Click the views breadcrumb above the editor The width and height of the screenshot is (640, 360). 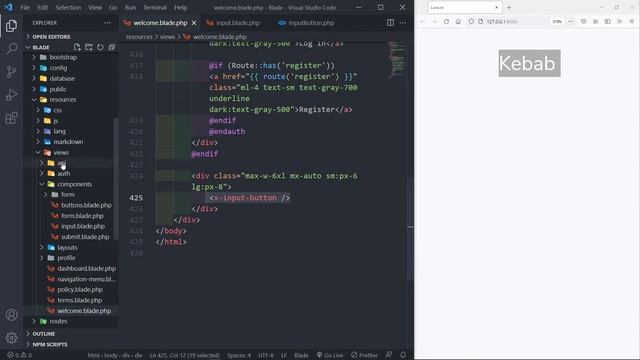[x=167, y=37]
